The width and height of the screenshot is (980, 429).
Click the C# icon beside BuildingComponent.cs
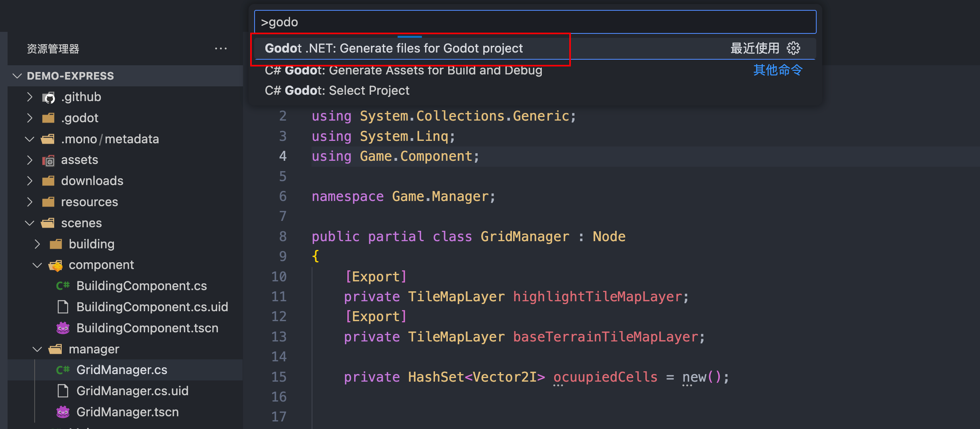pos(63,286)
